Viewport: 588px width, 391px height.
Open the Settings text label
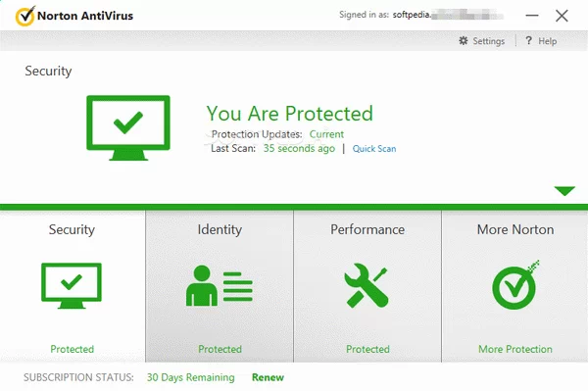coord(489,41)
